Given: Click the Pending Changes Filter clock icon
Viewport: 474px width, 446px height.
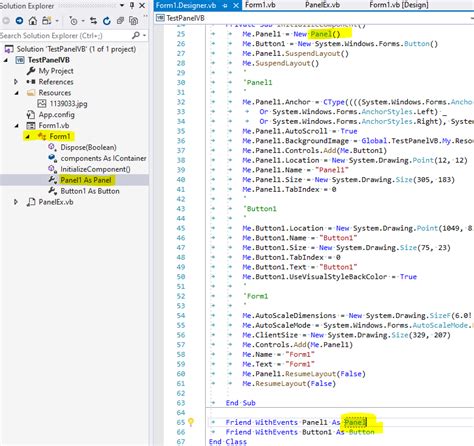Looking at the screenshot, I should 73,21.
